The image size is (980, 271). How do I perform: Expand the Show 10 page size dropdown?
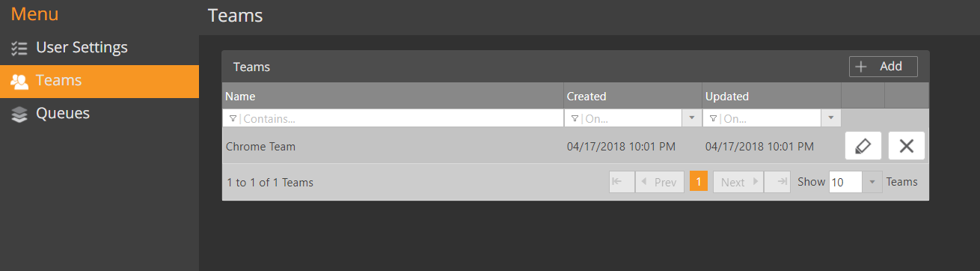[x=872, y=182]
